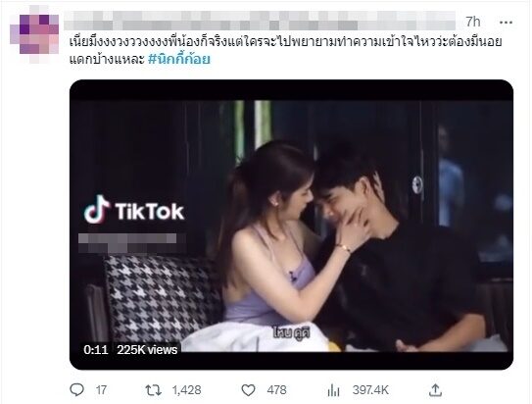This screenshot has height=404, width=532.
Task: Retweet the post using the arrows icon
Action: (x=153, y=390)
